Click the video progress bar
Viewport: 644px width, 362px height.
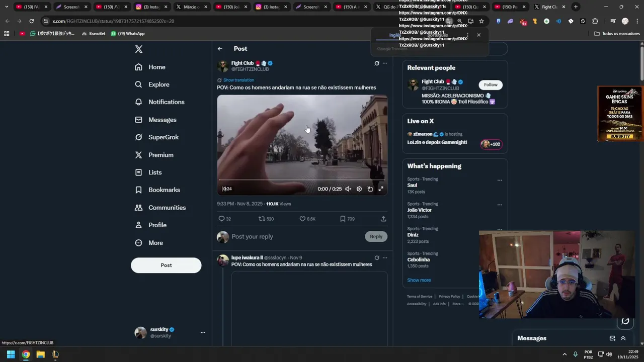coord(302,180)
